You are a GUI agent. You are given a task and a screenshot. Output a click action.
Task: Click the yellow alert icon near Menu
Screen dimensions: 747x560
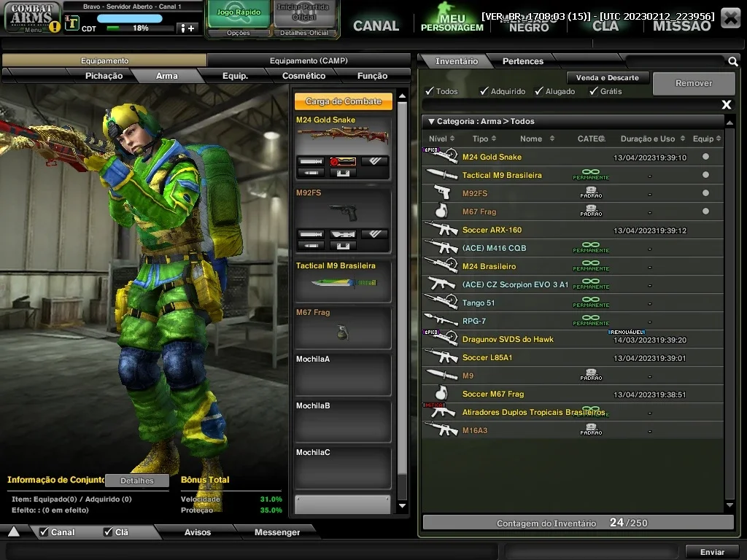[x=55, y=27]
